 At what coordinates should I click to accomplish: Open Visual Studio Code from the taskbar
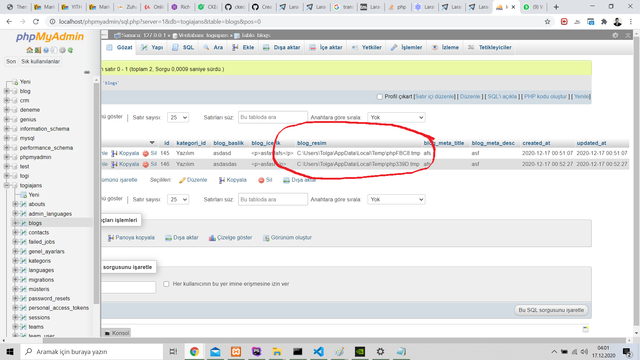point(318,351)
